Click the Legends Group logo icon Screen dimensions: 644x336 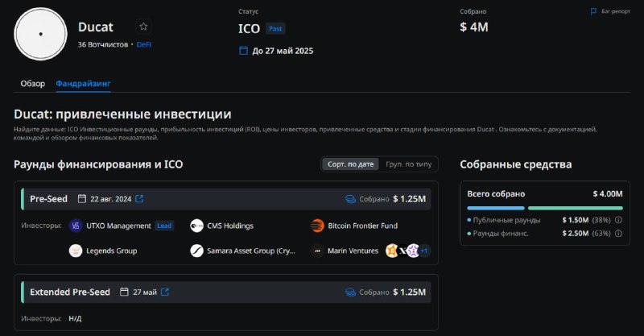76,251
